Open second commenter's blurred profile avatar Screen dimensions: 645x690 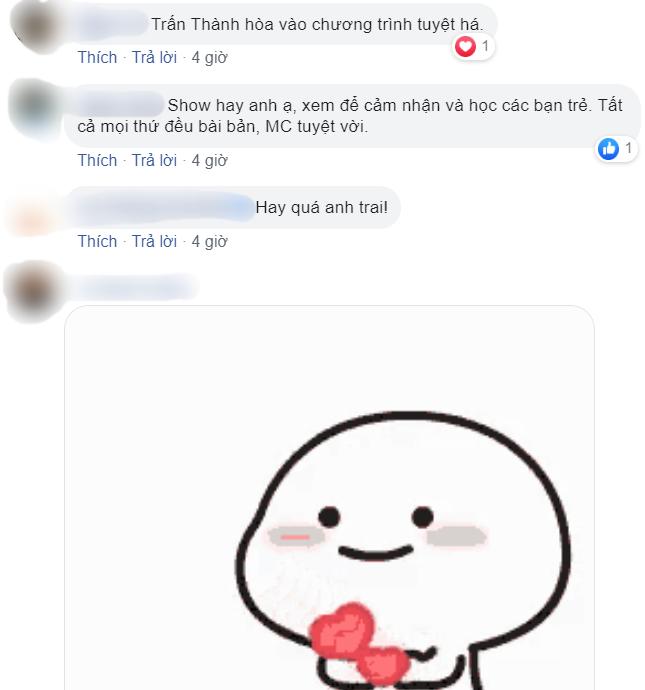pos(36,108)
